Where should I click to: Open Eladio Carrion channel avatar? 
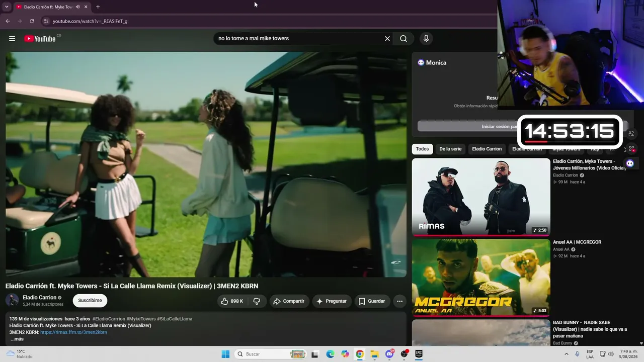(x=12, y=301)
